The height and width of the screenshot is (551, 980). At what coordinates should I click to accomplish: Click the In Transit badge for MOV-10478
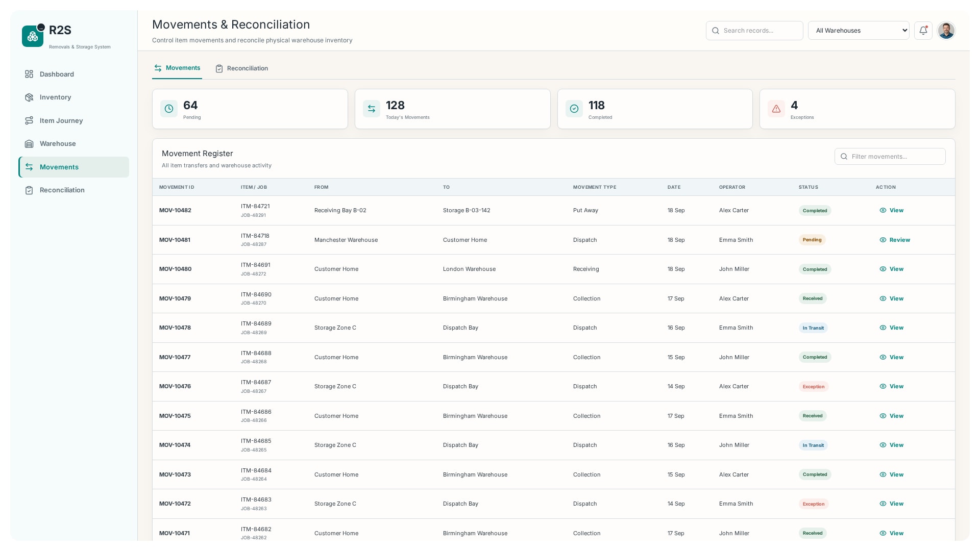(x=813, y=328)
